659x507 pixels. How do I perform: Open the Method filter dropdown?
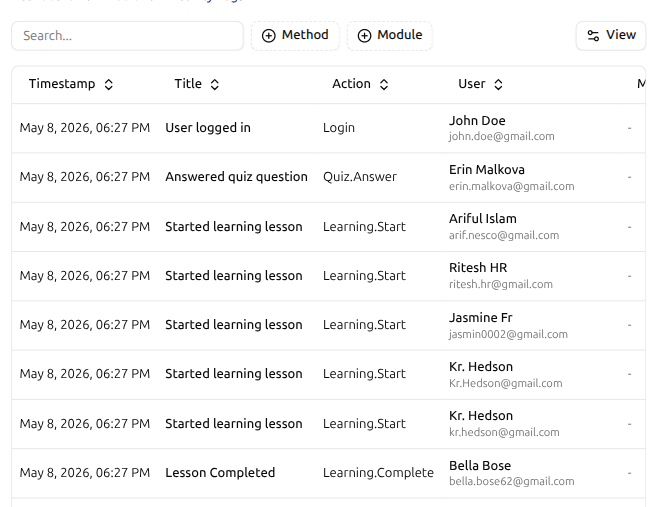tap(295, 36)
